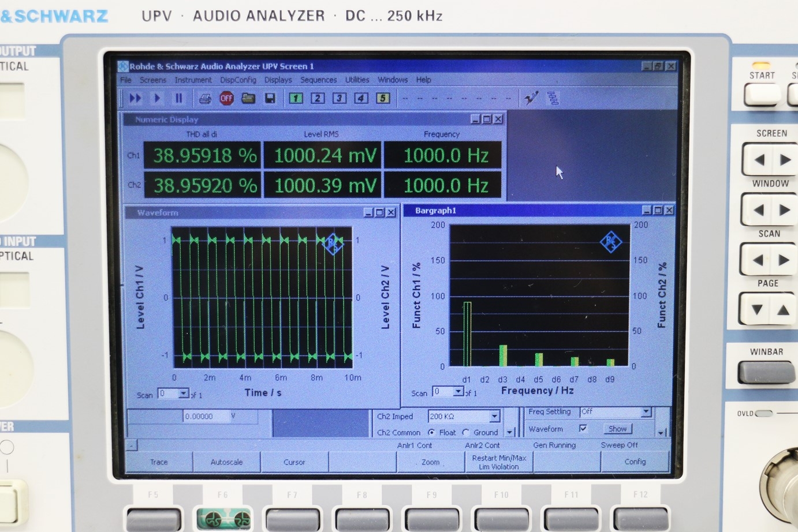Click the 0.00000 V input field
Viewport: 798px width, 532px height.
click(206, 416)
